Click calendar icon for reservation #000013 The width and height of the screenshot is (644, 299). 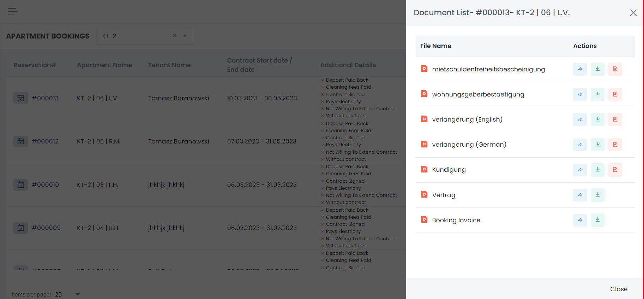click(x=21, y=98)
